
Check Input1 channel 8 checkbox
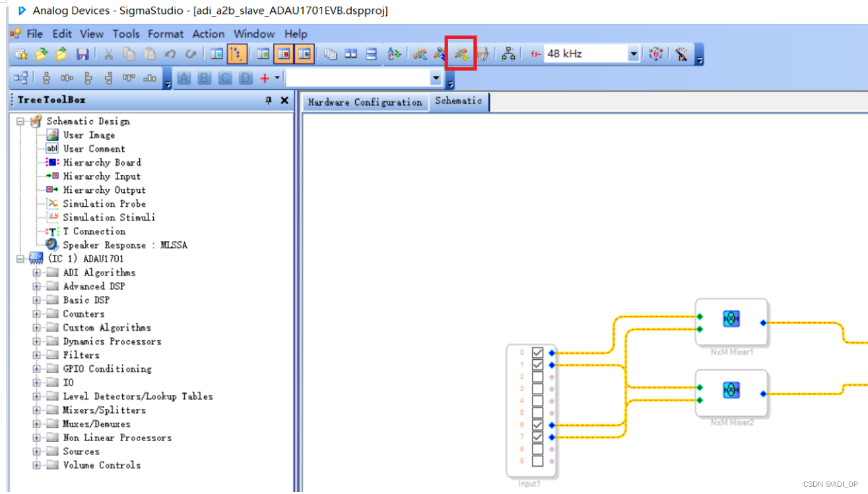[537, 449]
